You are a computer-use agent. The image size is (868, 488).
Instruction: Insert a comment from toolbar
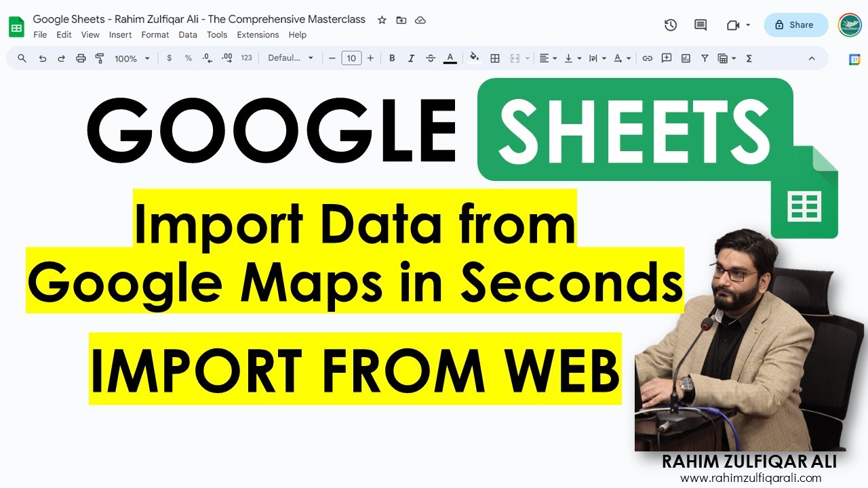tap(667, 58)
